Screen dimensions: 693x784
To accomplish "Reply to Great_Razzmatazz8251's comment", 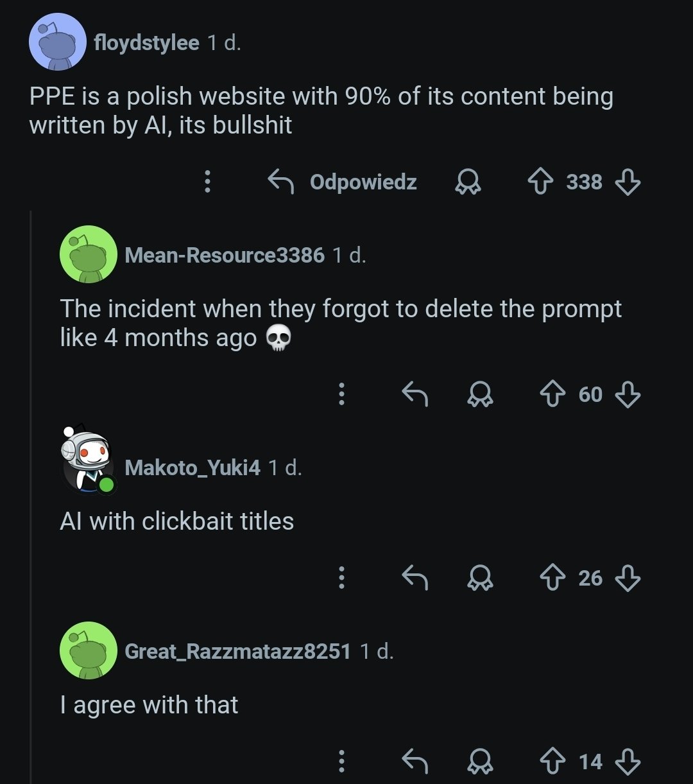I will 415,762.
